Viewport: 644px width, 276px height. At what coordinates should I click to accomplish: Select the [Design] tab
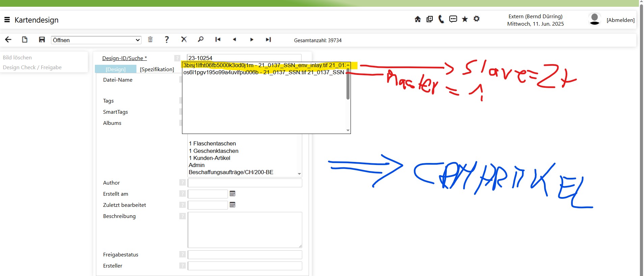coord(115,69)
